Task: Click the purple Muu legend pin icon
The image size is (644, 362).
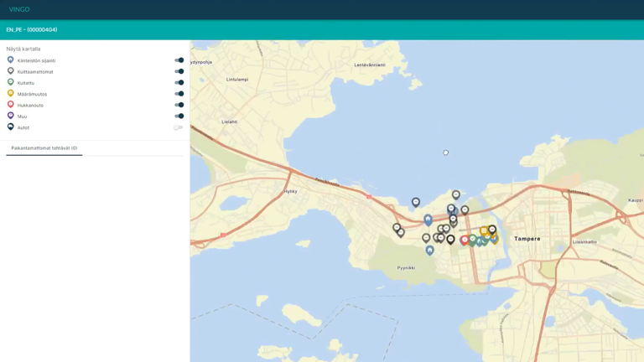Action: (11, 116)
